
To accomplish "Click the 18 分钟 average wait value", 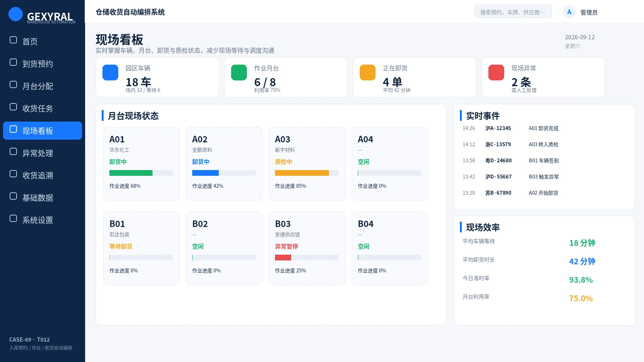I will [582, 243].
